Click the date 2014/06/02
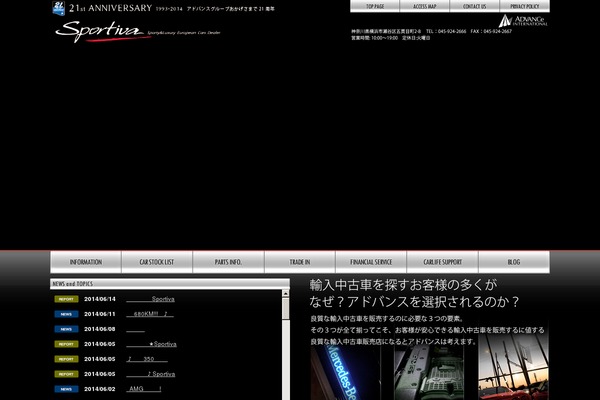The image size is (600, 400). [99, 389]
